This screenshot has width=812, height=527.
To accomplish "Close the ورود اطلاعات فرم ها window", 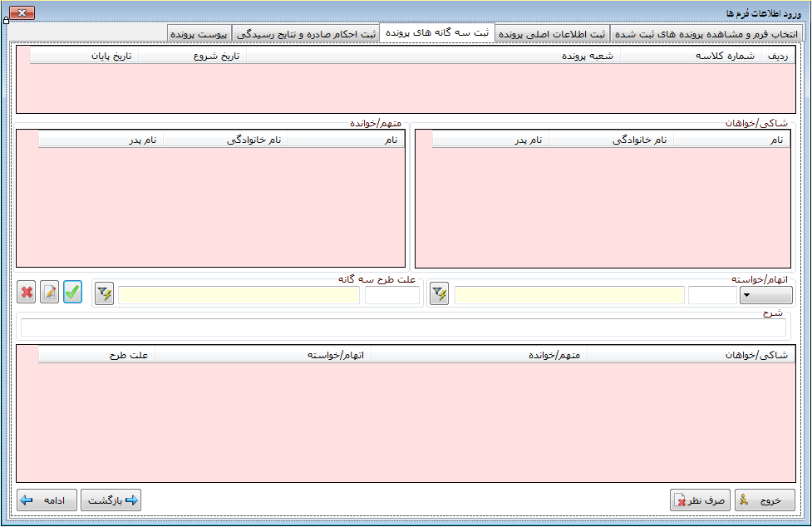I will pyautogui.click(x=22, y=12).
